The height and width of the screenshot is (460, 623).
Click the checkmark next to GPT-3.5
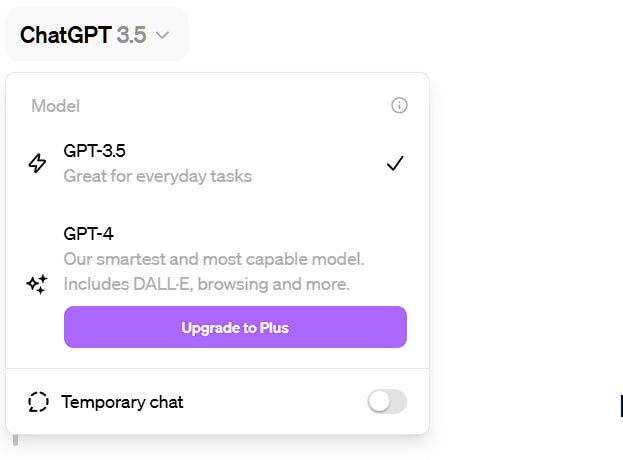pyautogui.click(x=395, y=164)
